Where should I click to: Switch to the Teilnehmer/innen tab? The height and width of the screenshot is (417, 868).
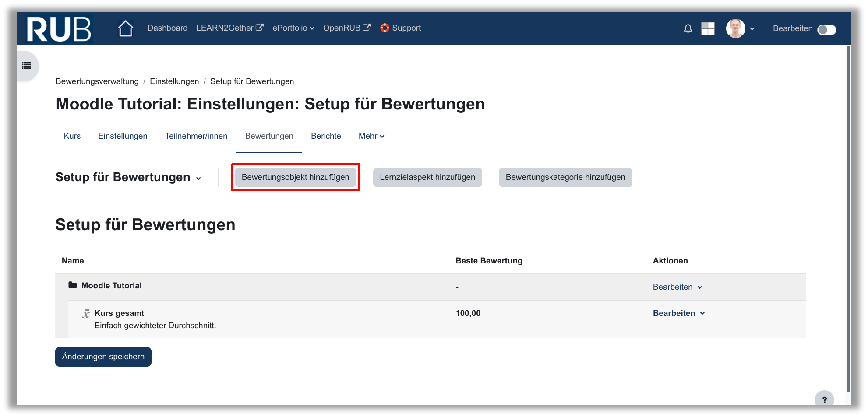(x=196, y=136)
